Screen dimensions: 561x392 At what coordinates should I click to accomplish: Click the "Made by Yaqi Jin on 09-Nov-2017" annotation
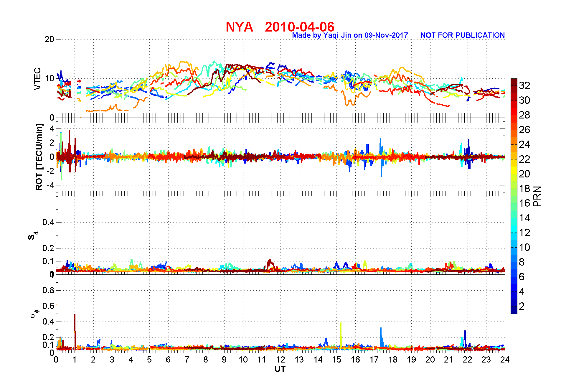coord(350,35)
